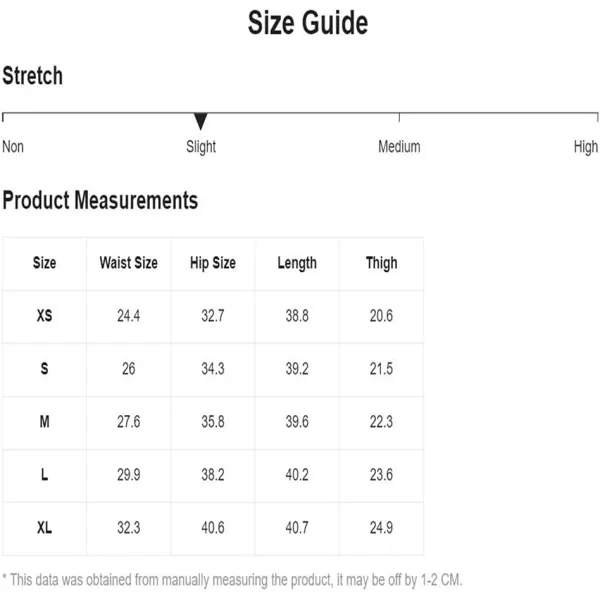Viewport: 600px width, 600px height.
Task: Click the Size Guide title
Action: point(308,23)
